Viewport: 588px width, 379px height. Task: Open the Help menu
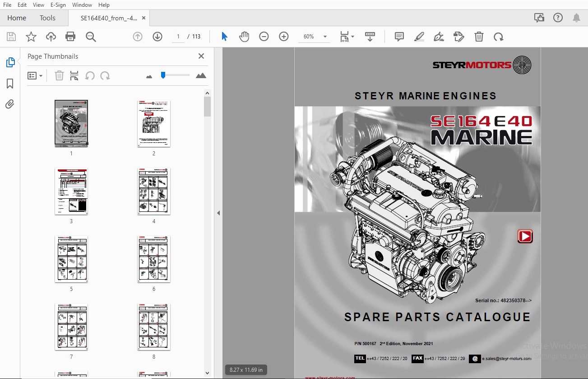104,5
